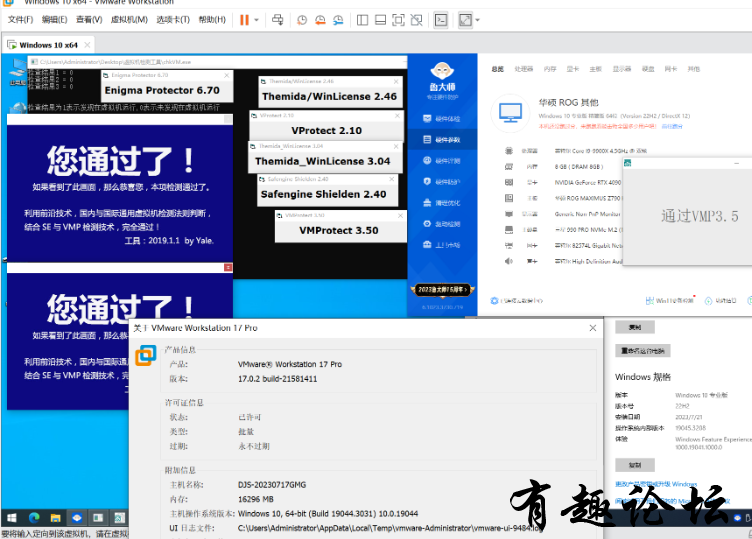Close the VMProtect 3.50 window
This screenshot has width=752, height=539.
pos(400,215)
